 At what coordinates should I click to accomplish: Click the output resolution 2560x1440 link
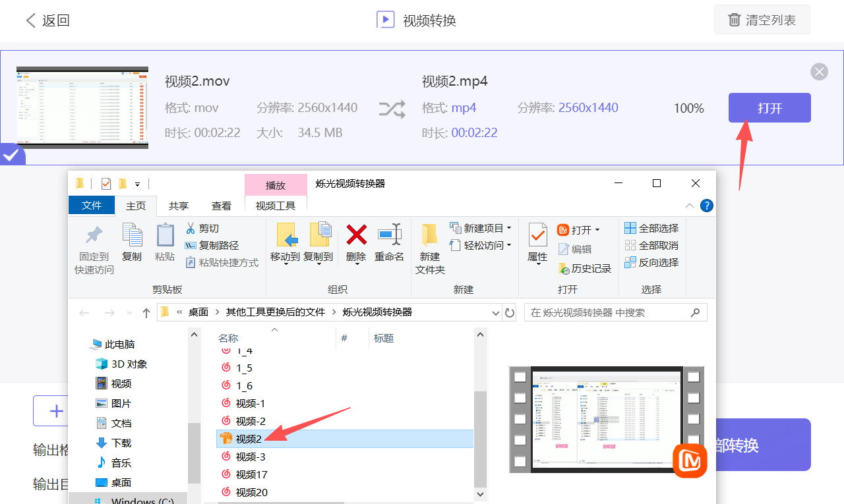[588, 107]
